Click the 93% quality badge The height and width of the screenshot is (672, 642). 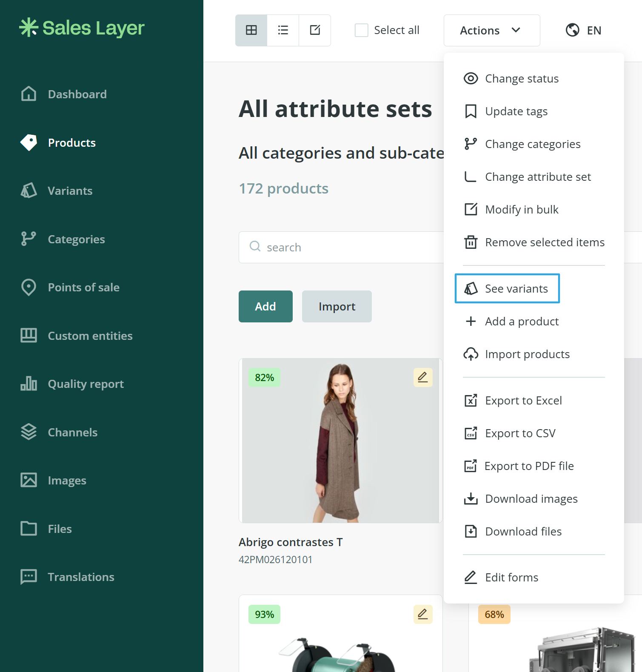264,614
